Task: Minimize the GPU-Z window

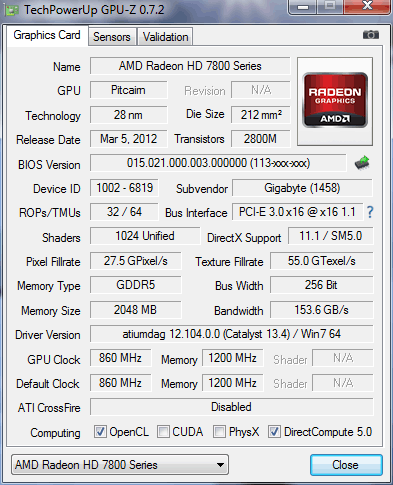Action: 303,7
